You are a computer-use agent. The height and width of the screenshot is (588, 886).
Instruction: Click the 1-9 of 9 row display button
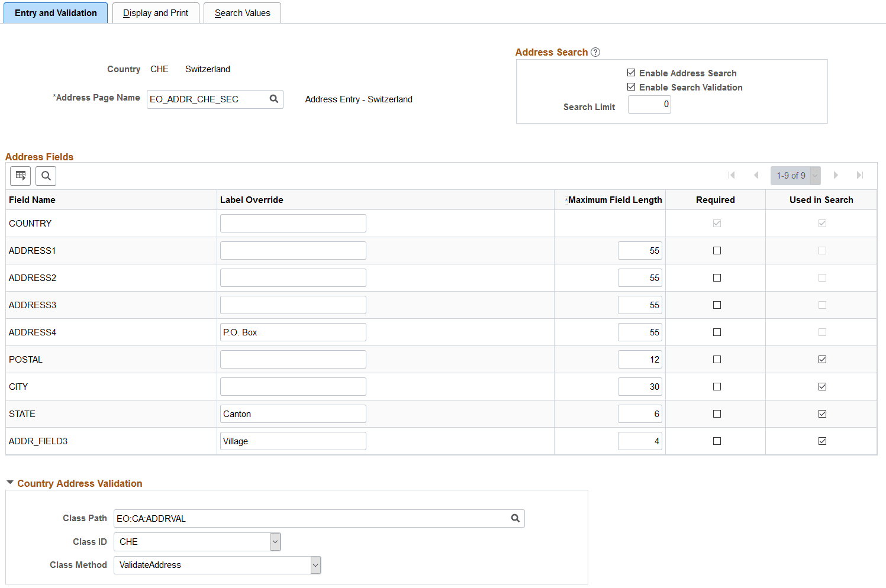pos(791,175)
